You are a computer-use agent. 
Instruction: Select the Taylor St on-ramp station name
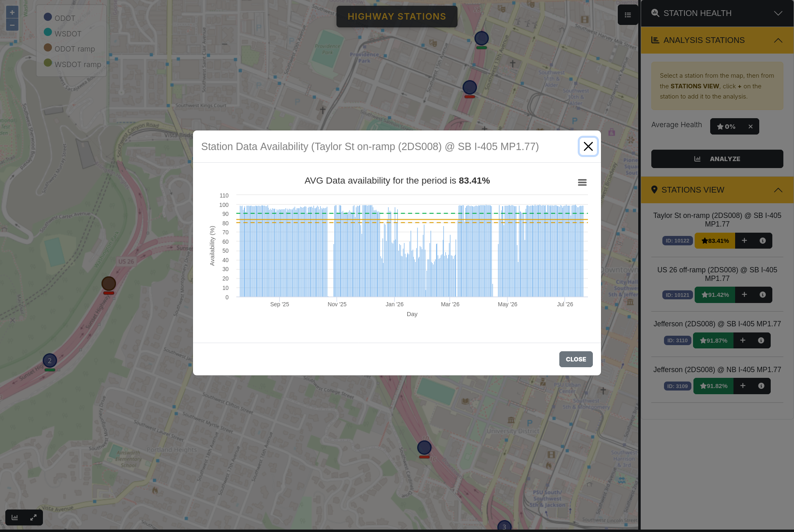(717, 220)
